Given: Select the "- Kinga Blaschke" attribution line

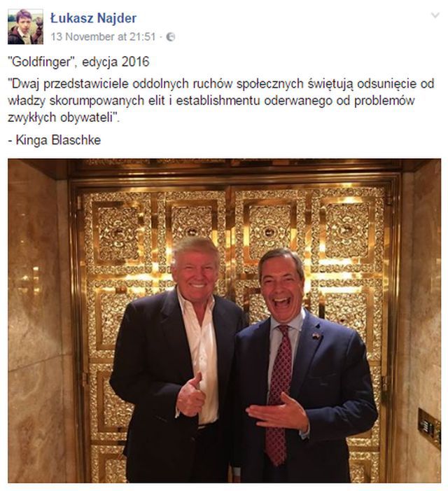Looking at the screenshot, I should point(55,140).
